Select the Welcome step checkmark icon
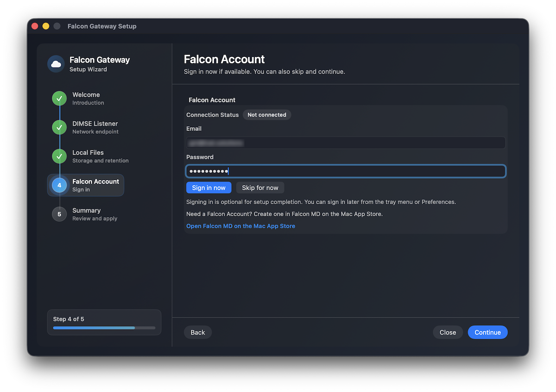556x392 pixels. (59, 98)
